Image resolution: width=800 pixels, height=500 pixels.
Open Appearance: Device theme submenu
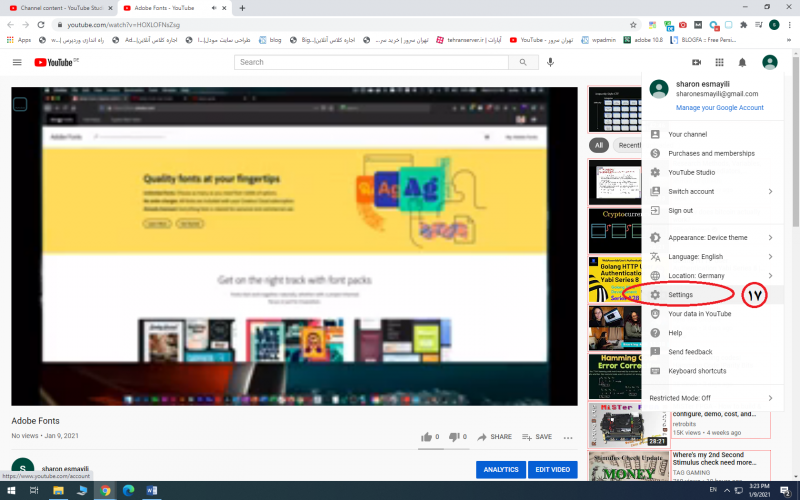click(x=712, y=238)
